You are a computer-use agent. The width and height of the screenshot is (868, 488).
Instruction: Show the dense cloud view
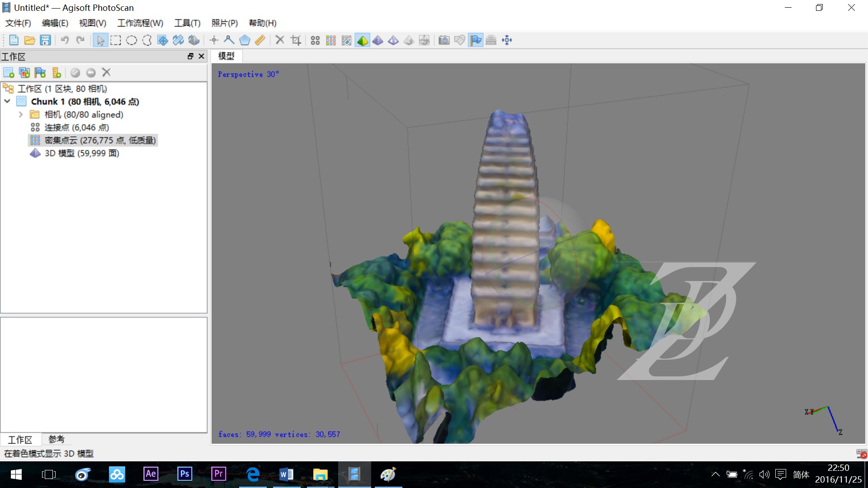(331, 40)
